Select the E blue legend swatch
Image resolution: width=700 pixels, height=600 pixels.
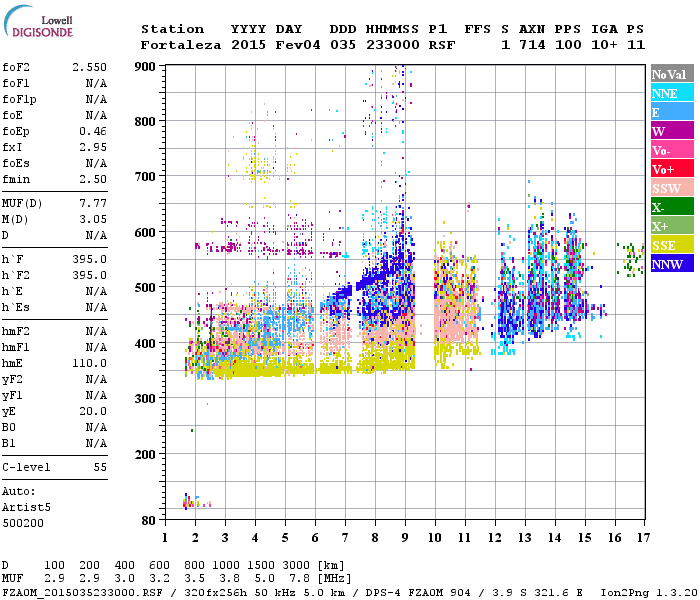click(672, 112)
